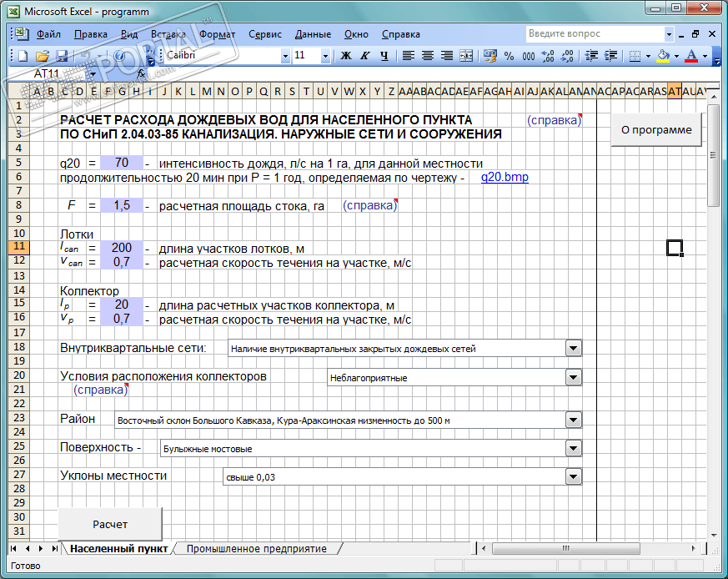Toggle underline formatting (Ч)
This screenshot has width=728, height=579.
(x=384, y=56)
